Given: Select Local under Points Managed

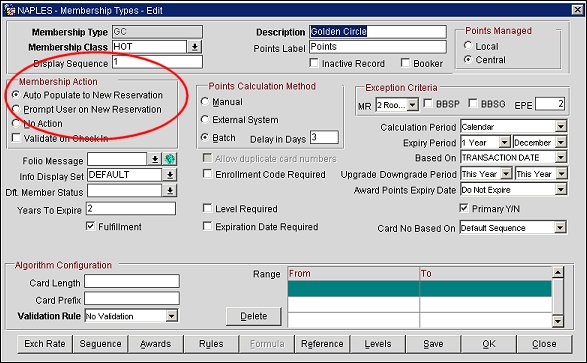Looking at the screenshot, I should click(468, 45).
